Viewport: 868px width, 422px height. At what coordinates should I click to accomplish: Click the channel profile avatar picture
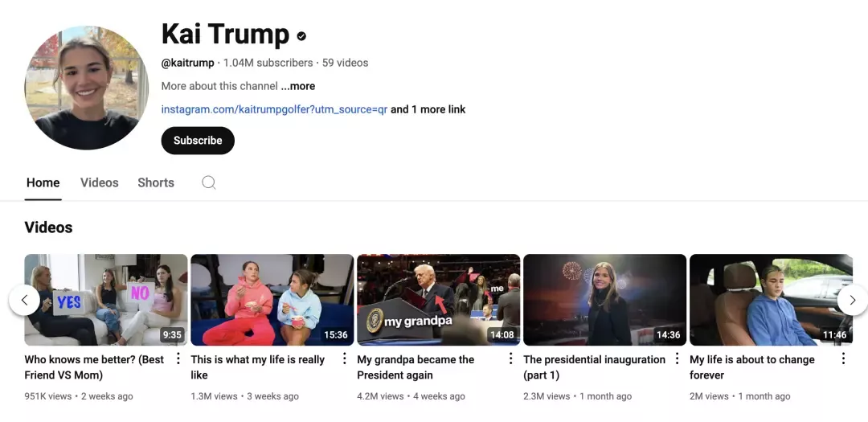pyautogui.click(x=86, y=88)
